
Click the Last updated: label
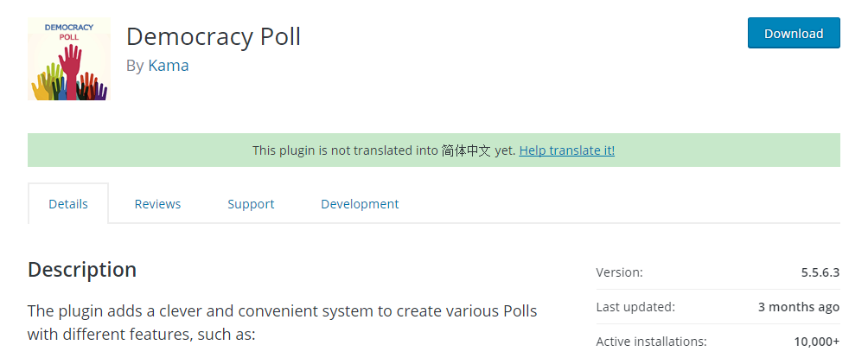pos(635,307)
